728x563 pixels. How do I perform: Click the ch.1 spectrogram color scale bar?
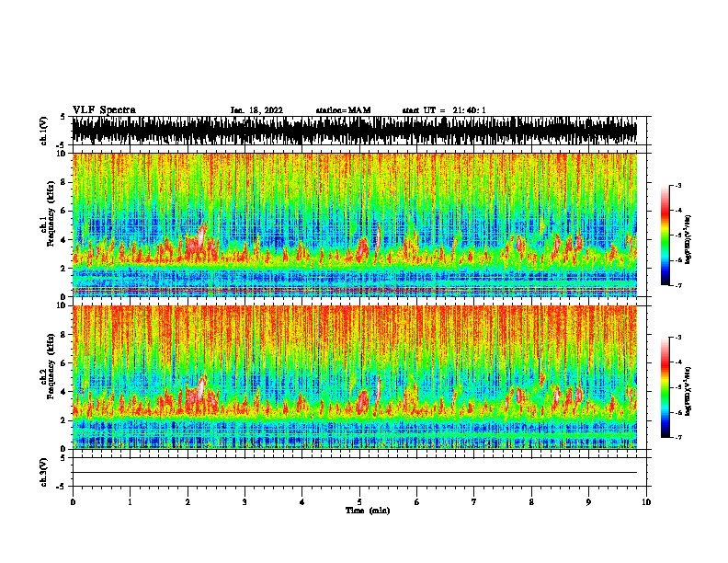[665, 236]
